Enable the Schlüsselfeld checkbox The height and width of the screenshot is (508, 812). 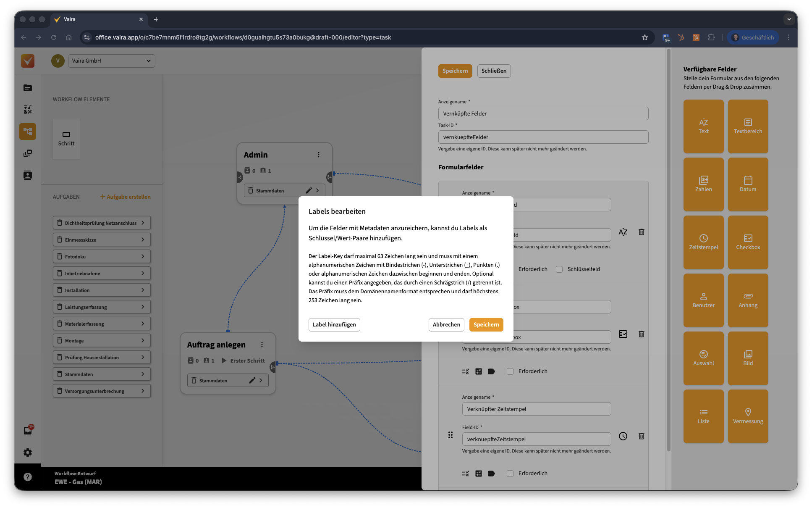(559, 269)
